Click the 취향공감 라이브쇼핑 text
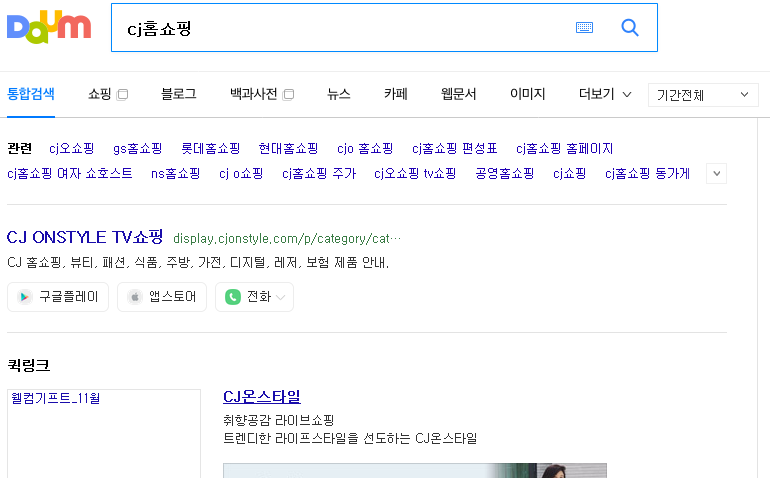The width and height of the screenshot is (770, 478). (x=278, y=420)
